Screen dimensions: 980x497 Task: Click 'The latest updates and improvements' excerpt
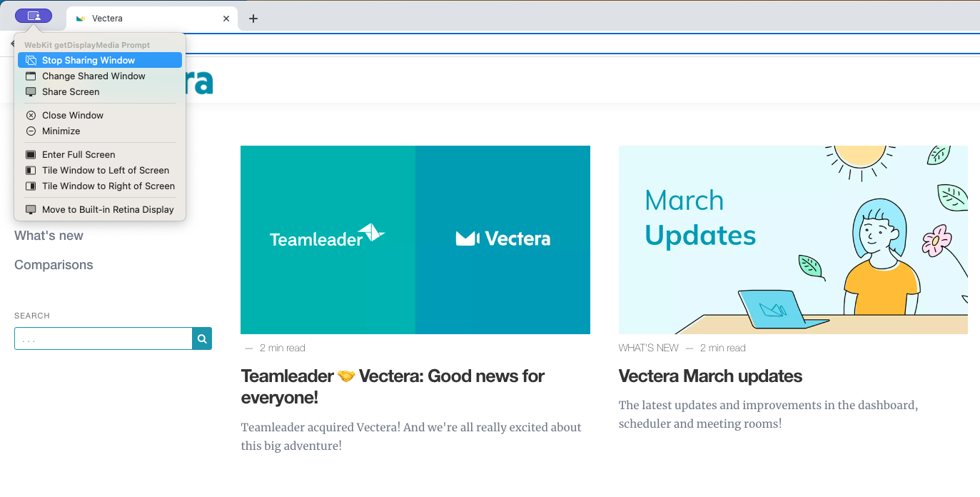tap(768, 414)
